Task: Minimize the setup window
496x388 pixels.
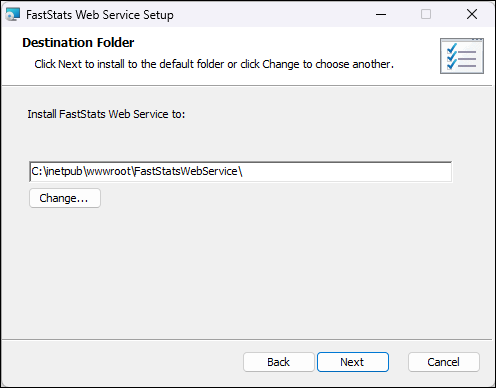Action: click(x=381, y=14)
